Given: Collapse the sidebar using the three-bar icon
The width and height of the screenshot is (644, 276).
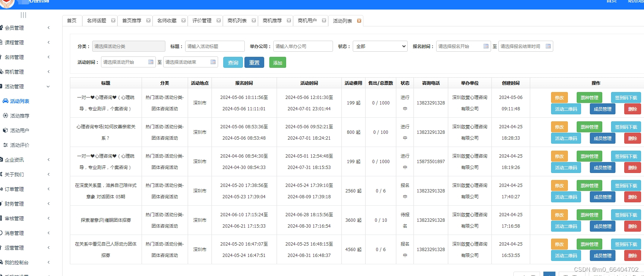Looking at the screenshot, I should [x=23, y=15].
